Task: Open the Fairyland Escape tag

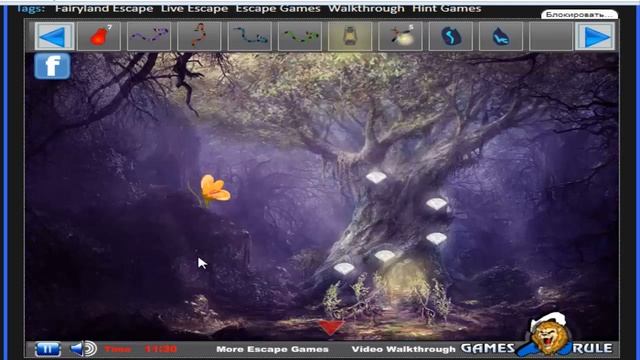Action: (104, 9)
